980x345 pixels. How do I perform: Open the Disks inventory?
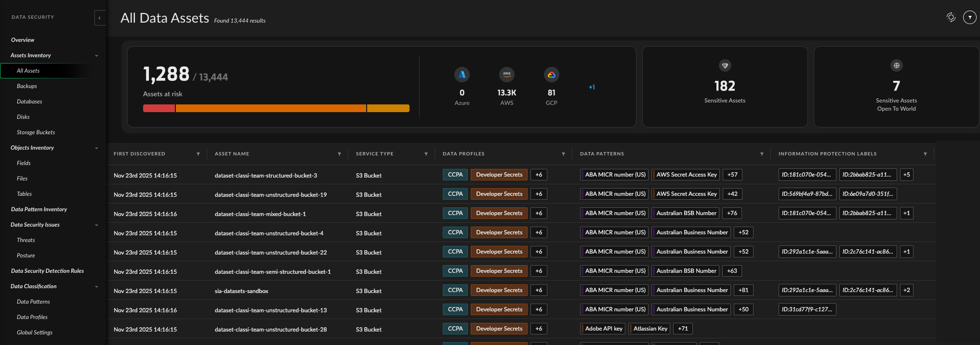tap(23, 117)
